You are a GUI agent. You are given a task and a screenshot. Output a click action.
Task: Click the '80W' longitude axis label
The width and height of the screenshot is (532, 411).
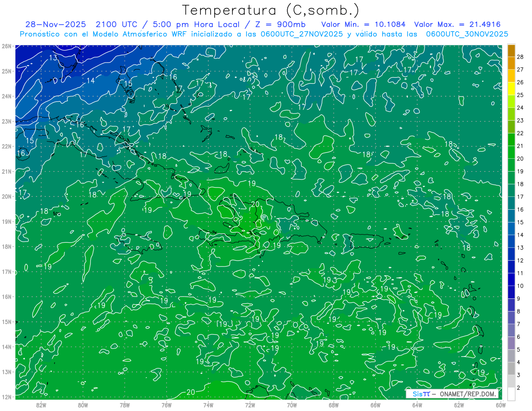click(83, 405)
